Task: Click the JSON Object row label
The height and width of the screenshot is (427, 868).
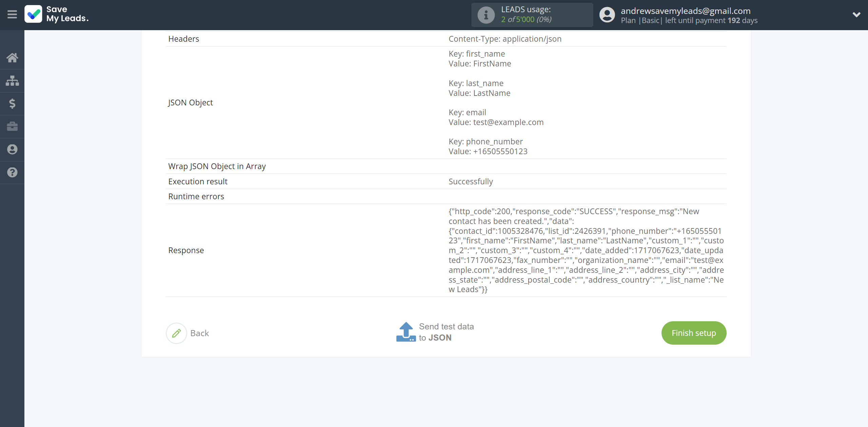Action: pos(190,103)
